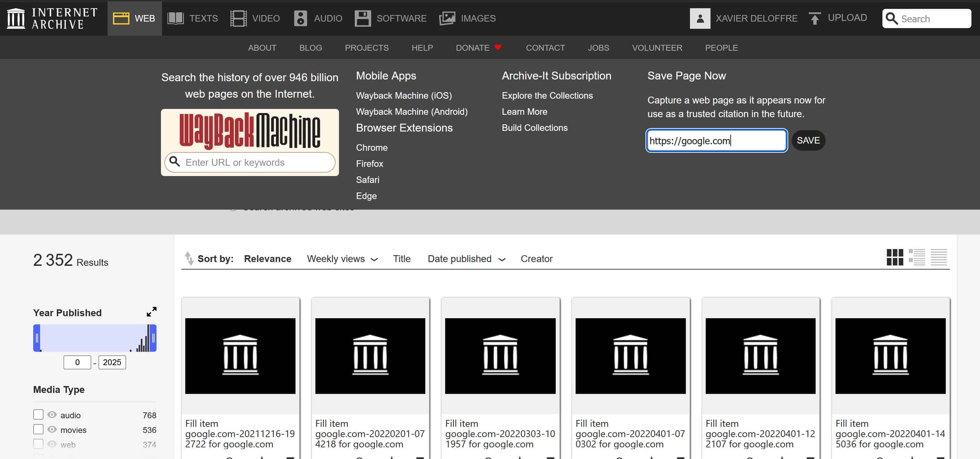Screen dimensions: 980x459
Task: Toggle the movies facet eye icon
Action: pyautogui.click(x=52, y=429)
